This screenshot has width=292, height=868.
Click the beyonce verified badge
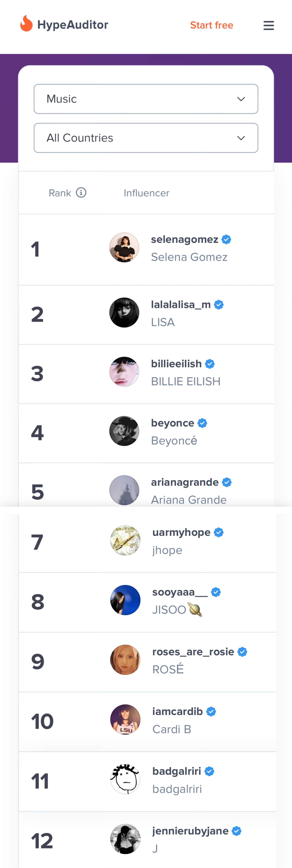click(x=202, y=423)
